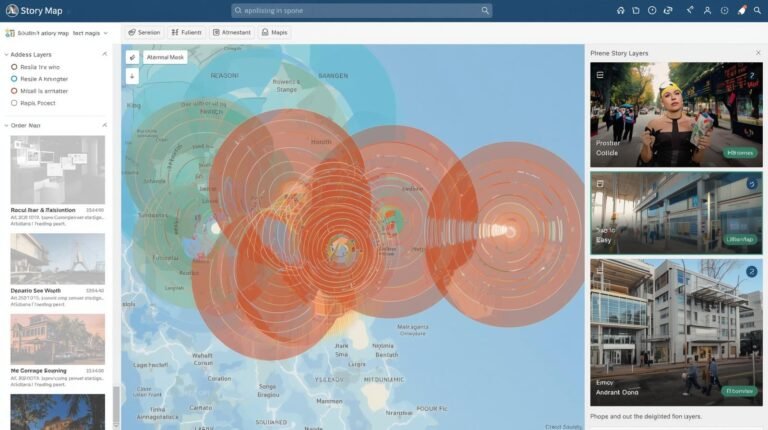This screenshot has height=430, width=768.
Task: Open the Mapis tab
Action: pos(274,32)
